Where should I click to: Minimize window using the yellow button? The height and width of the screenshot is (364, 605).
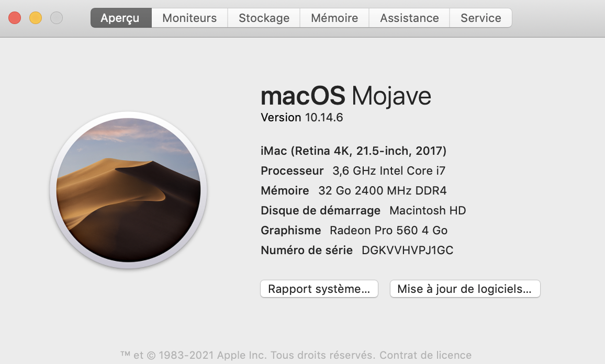(x=36, y=18)
